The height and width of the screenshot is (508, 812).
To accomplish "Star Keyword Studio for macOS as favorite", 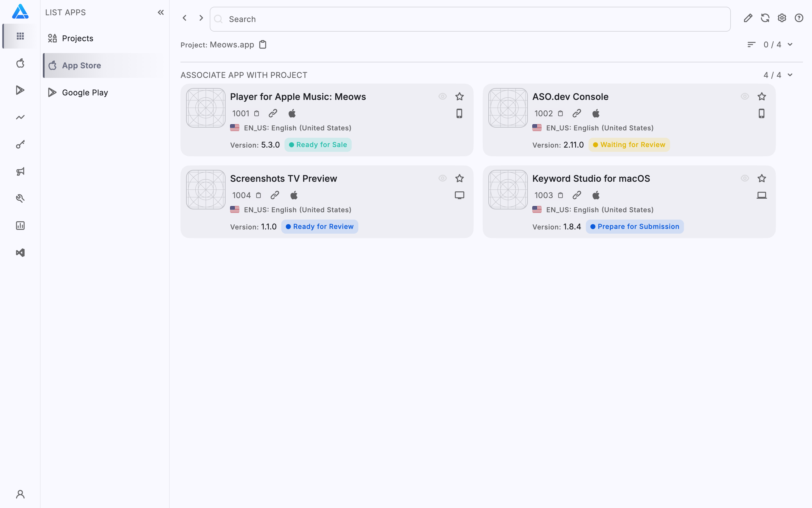I will (762, 178).
